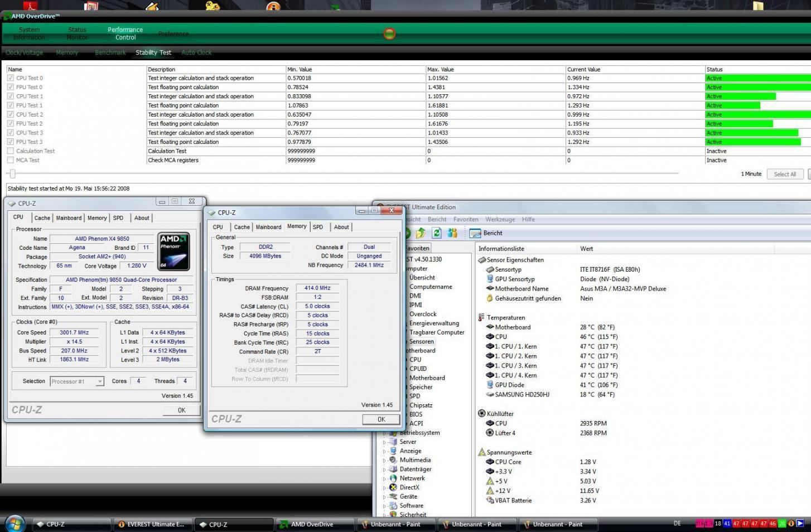Switch to Clock/Voltage sub-tab
Screen dimensions: 811x532
click(x=24, y=52)
